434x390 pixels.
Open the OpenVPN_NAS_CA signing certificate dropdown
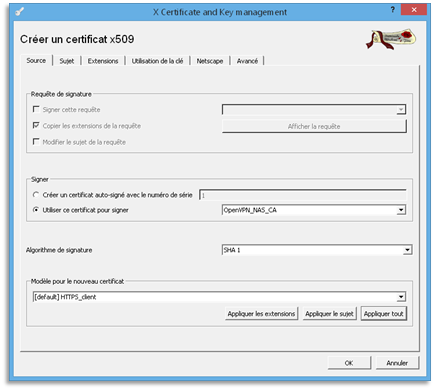point(314,210)
